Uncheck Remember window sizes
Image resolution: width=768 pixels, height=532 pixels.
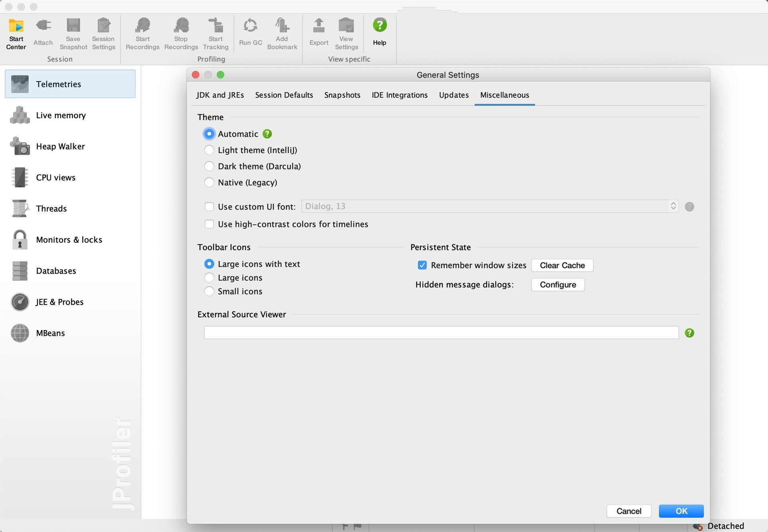(422, 265)
